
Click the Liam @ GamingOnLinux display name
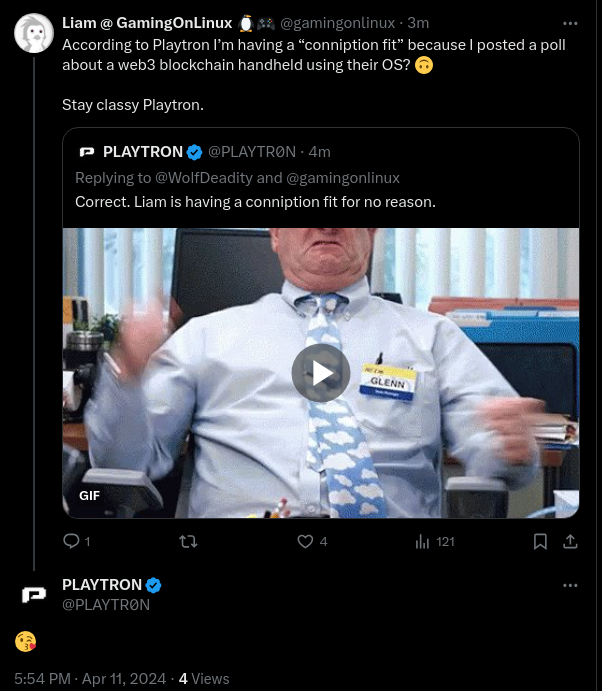pos(147,23)
